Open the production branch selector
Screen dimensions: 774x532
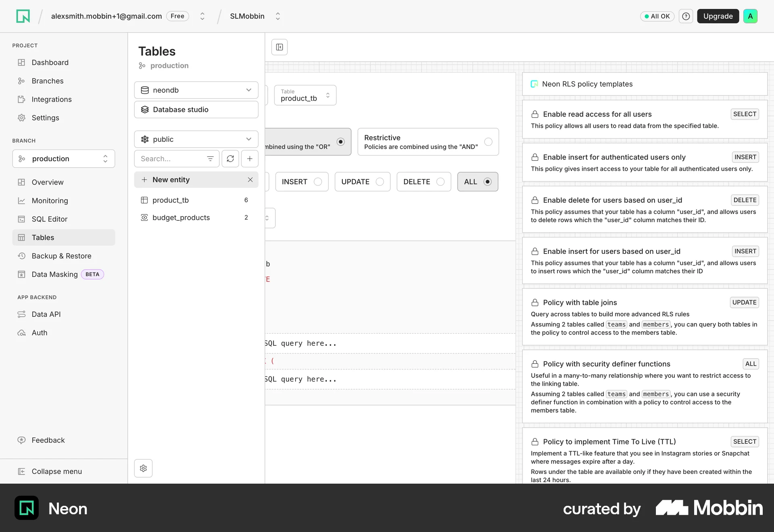click(x=64, y=159)
